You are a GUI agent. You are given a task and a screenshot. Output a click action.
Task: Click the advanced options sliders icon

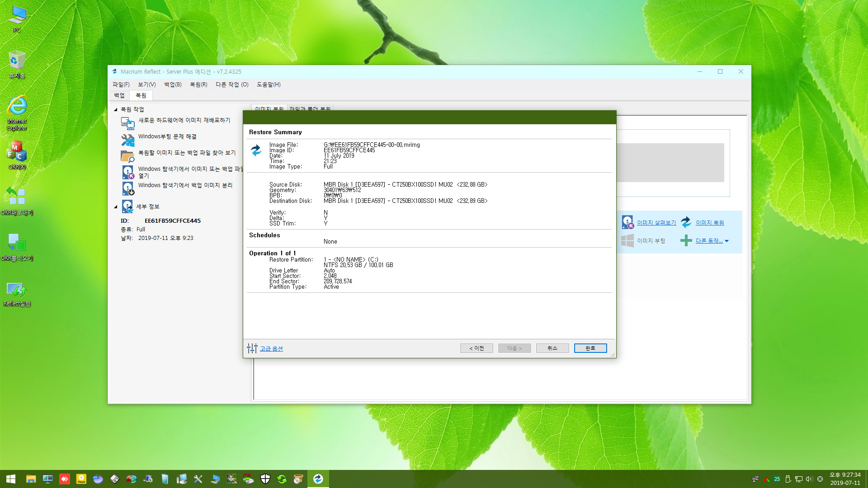pyautogui.click(x=252, y=348)
